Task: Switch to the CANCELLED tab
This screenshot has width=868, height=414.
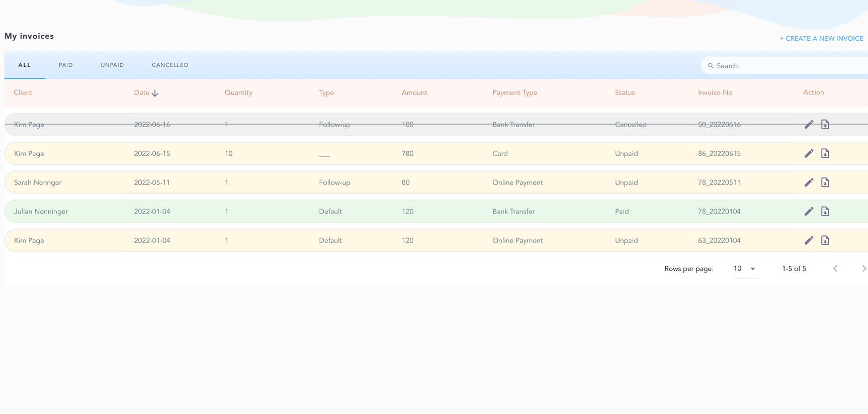Action: pyautogui.click(x=170, y=65)
